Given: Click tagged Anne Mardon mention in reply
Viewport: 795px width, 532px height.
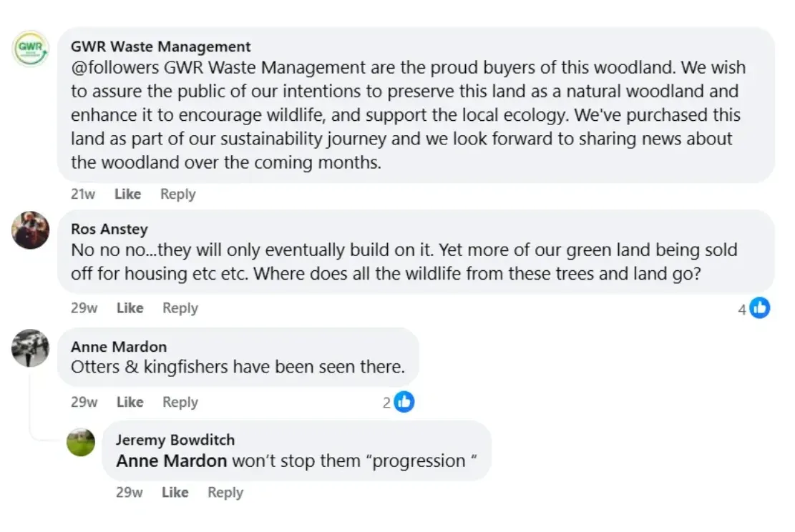Looking at the screenshot, I should click(172, 461).
